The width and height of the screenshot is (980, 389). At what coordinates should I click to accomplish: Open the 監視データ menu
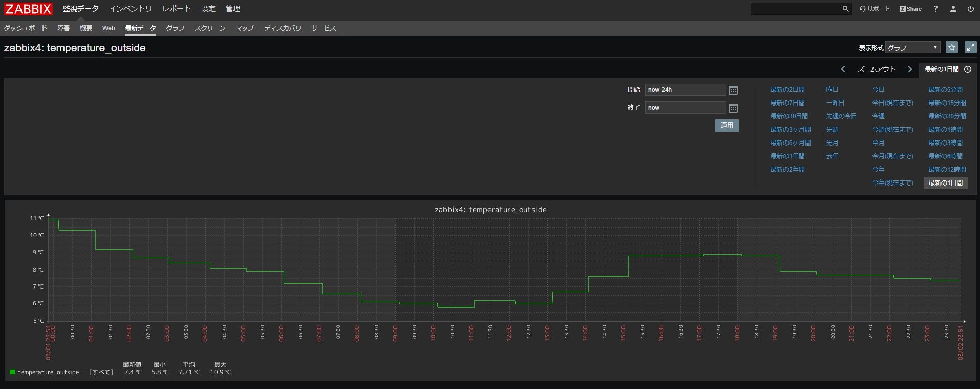80,9
